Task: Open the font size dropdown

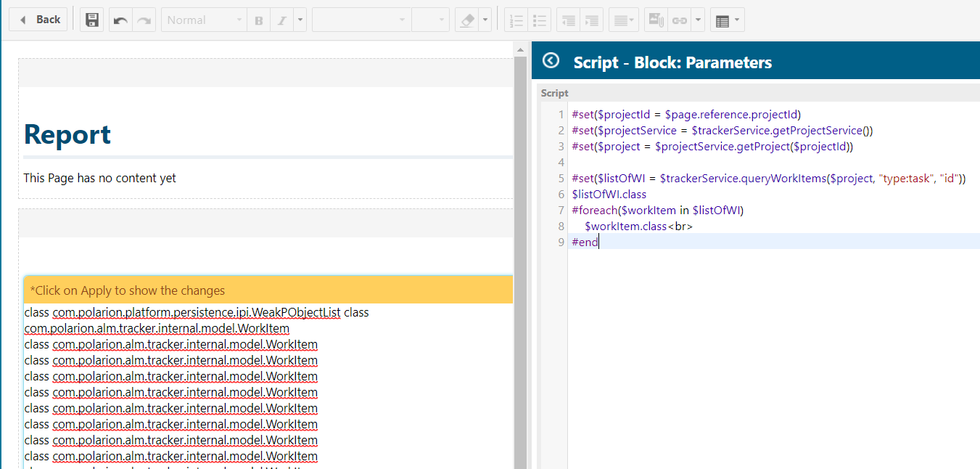Action: [x=431, y=20]
